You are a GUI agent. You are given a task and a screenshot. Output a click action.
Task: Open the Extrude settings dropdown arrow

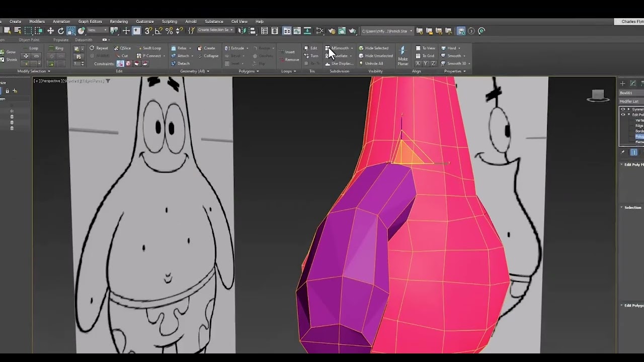coord(247,48)
